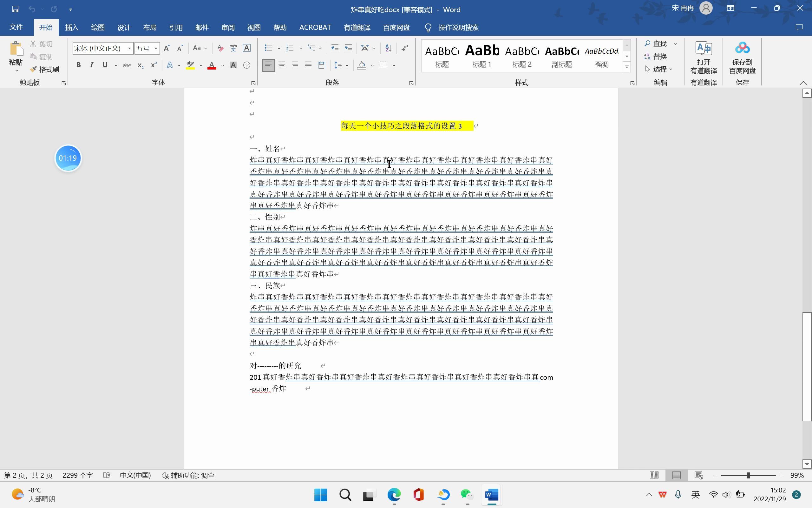Open the account profile avatar
Screen dimensions: 812x508
point(706,8)
